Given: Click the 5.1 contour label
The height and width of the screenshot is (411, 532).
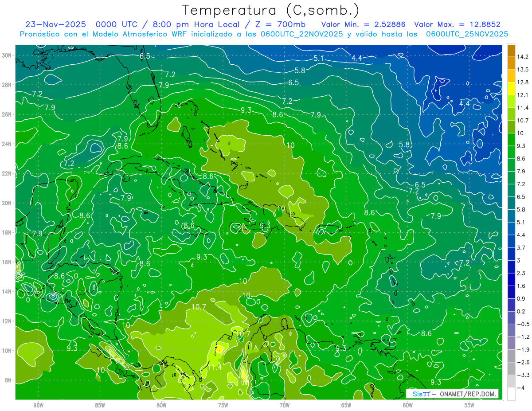Looking at the screenshot, I should 319,58.
